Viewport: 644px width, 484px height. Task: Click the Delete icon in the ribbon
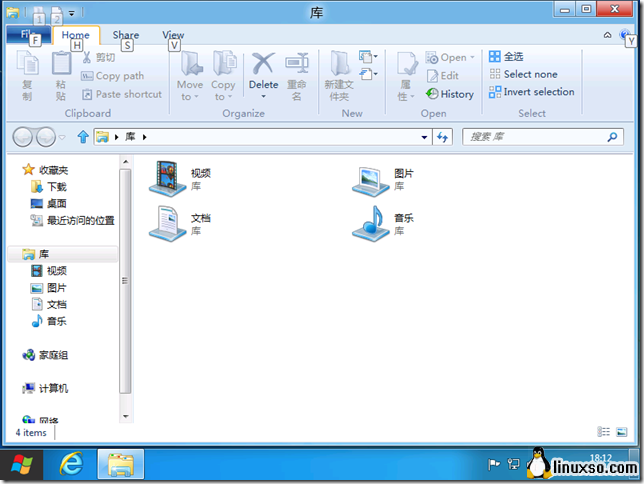pos(263,70)
